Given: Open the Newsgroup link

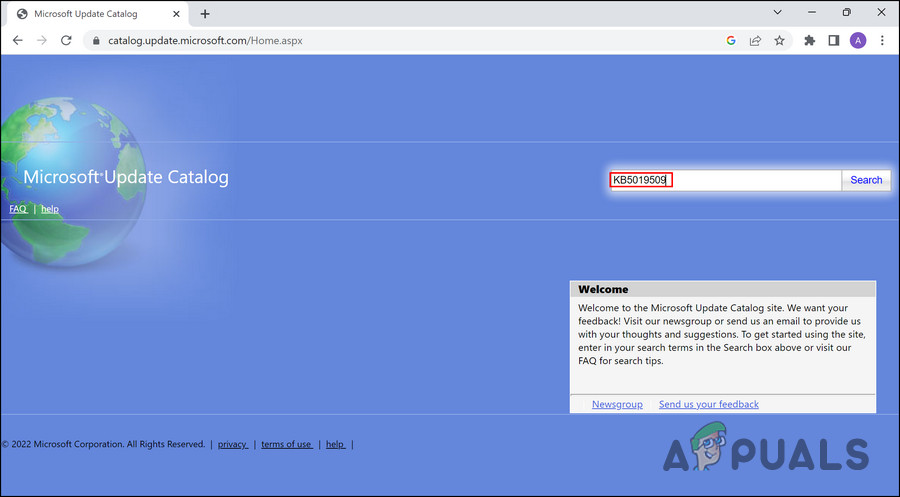Looking at the screenshot, I should [x=617, y=404].
